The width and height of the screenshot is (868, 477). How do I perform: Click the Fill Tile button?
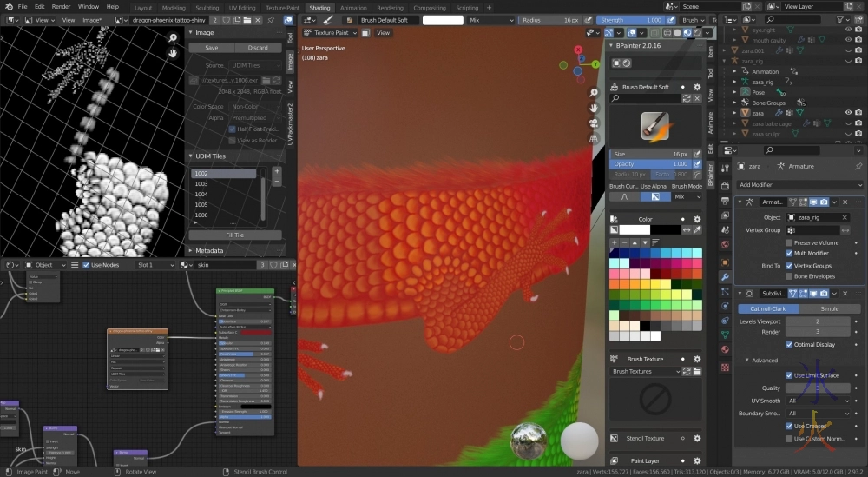[234, 235]
